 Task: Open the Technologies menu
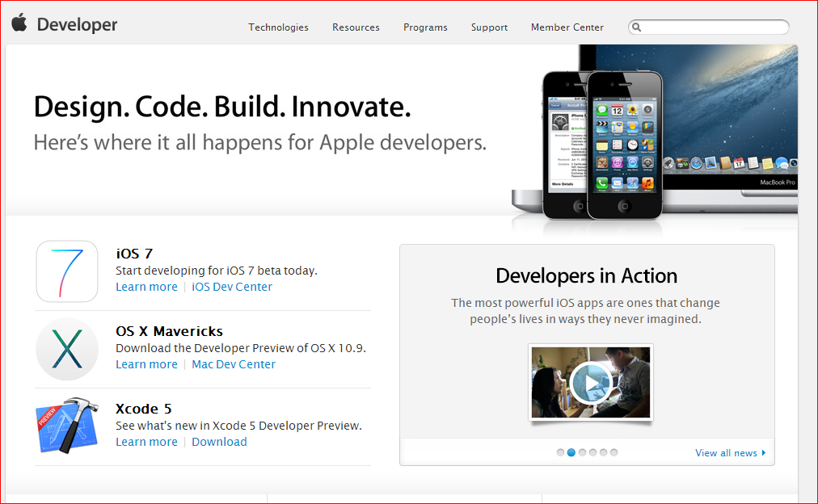(x=278, y=27)
